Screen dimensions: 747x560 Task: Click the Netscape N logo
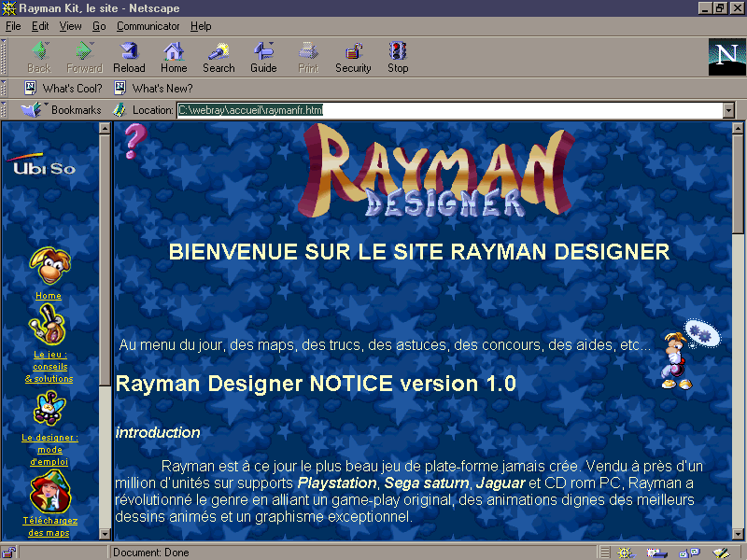click(726, 57)
